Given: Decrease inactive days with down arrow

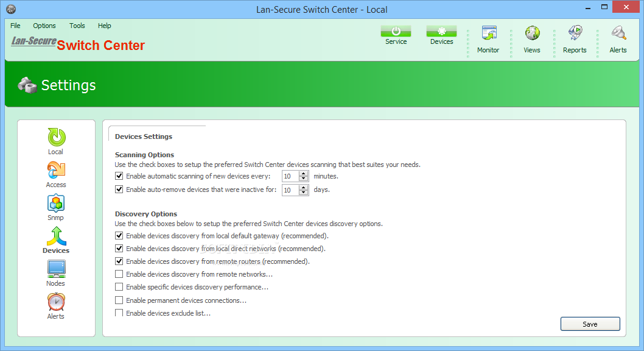Looking at the screenshot, I should (x=304, y=193).
